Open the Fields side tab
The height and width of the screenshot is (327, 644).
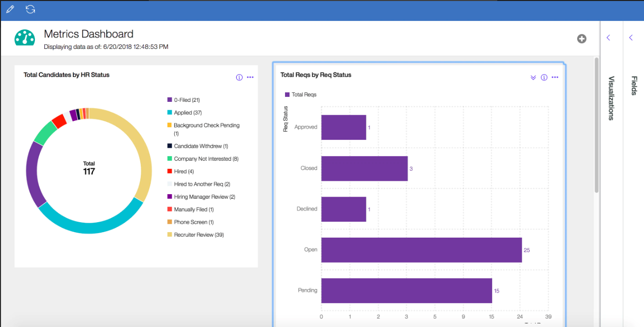point(634,85)
